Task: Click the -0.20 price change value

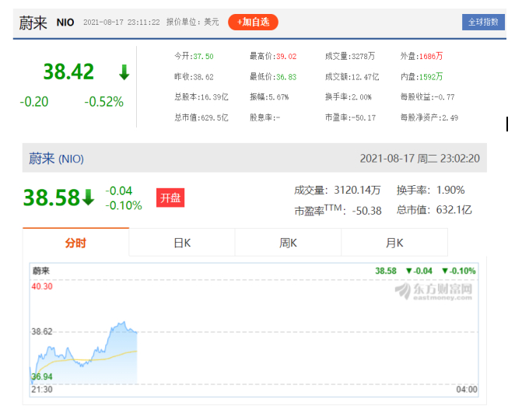Action: coord(34,102)
